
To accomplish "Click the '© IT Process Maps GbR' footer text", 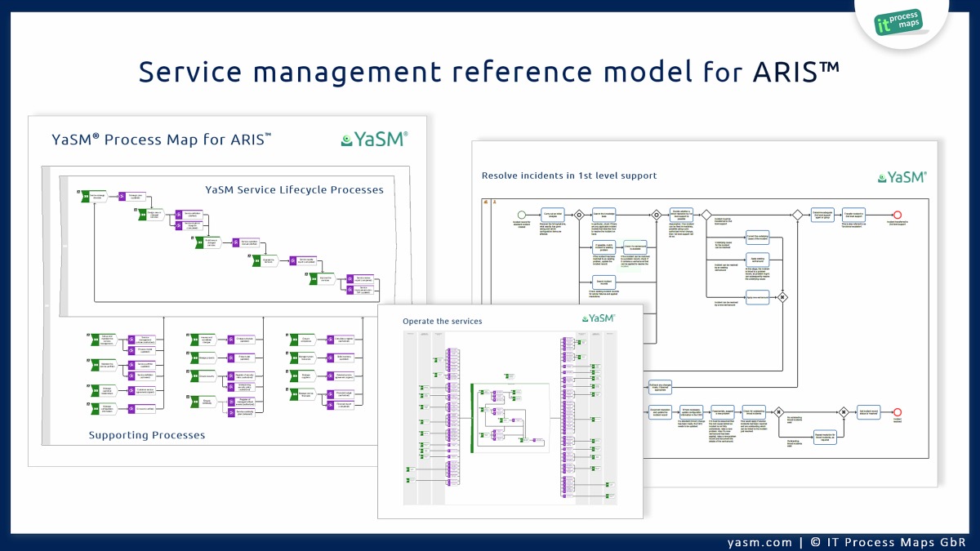I will (888, 542).
